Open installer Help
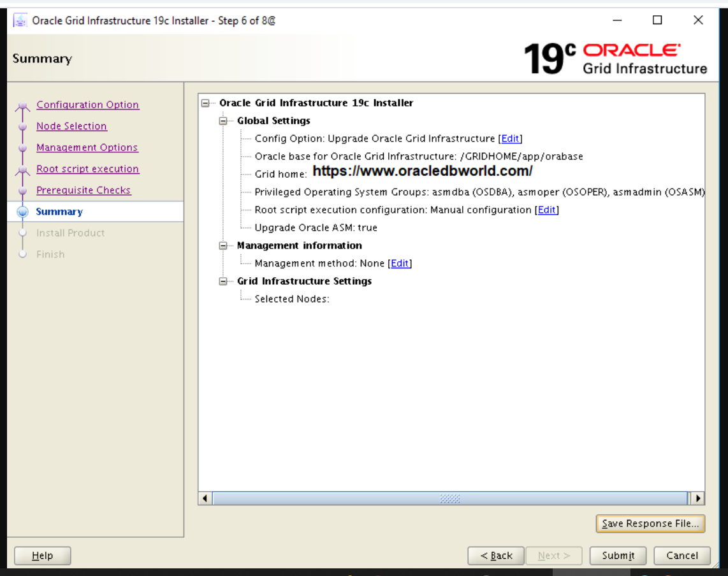728x576 pixels. (x=42, y=556)
